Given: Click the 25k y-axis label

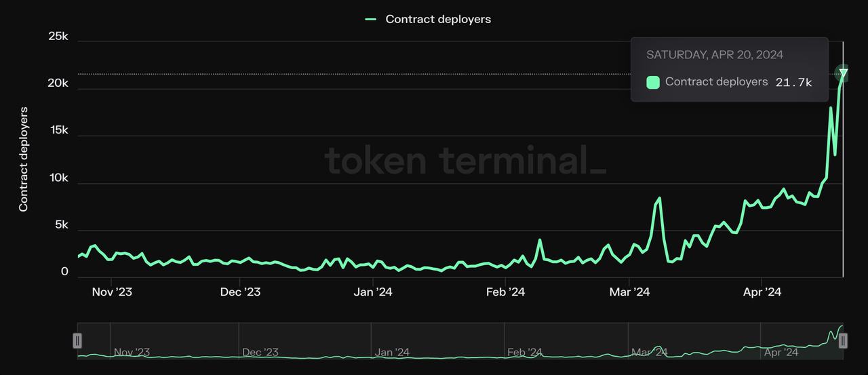Looking at the screenshot, I should (x=58, y=37).
